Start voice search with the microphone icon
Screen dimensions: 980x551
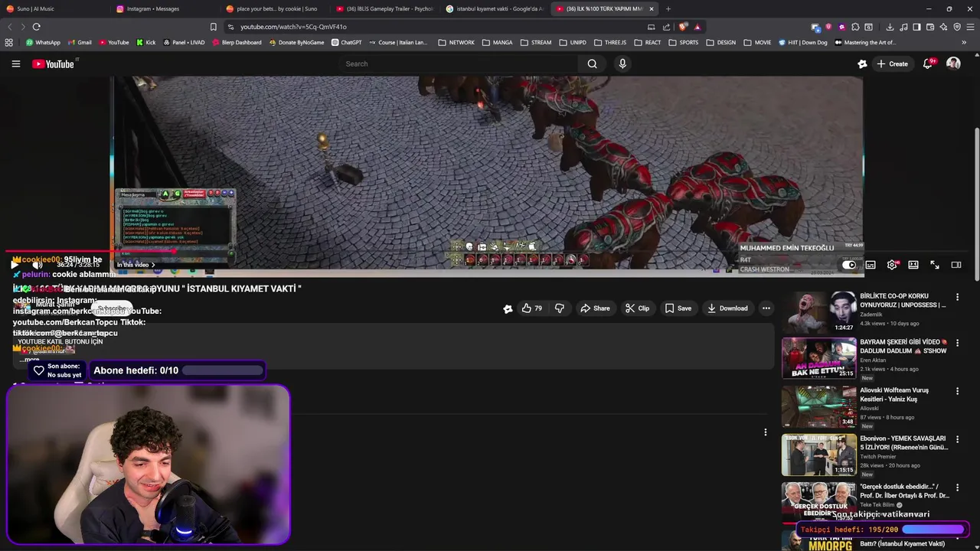click(622, 64)
